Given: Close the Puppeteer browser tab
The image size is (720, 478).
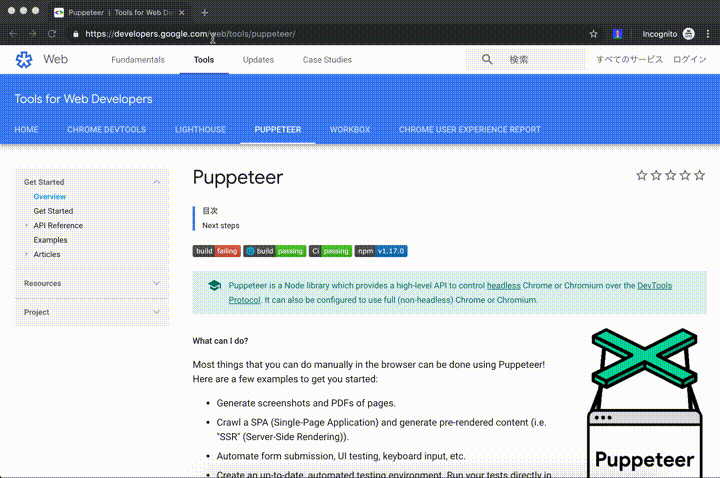Looking at the screenshot, I should (x=182, y=13).
